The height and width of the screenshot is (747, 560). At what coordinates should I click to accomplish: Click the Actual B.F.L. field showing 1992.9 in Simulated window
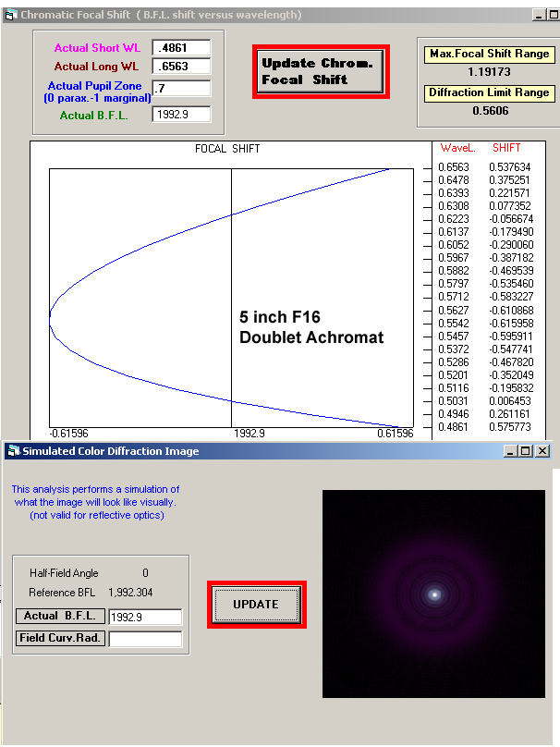145,617
